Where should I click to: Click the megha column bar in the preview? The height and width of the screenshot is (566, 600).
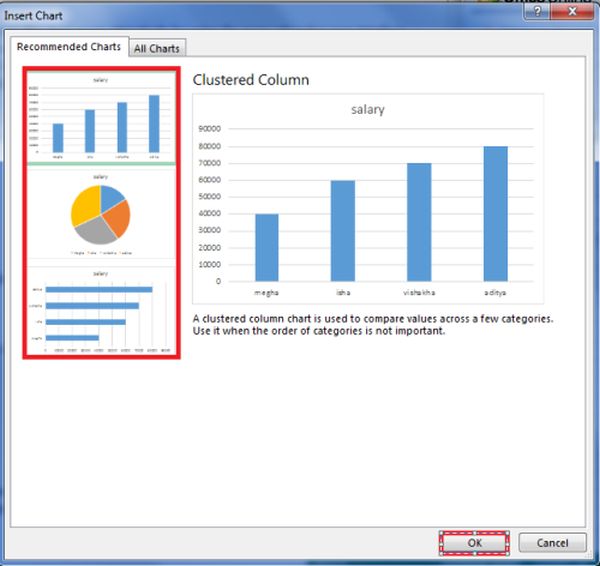point(267,248)
